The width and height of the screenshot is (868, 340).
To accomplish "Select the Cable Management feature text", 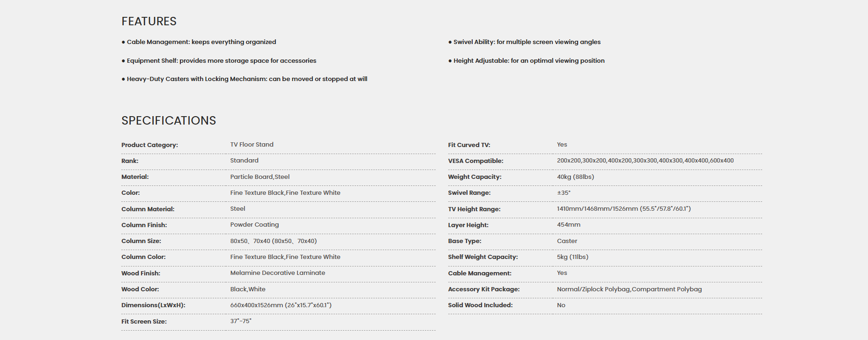I will pos(199,42).
